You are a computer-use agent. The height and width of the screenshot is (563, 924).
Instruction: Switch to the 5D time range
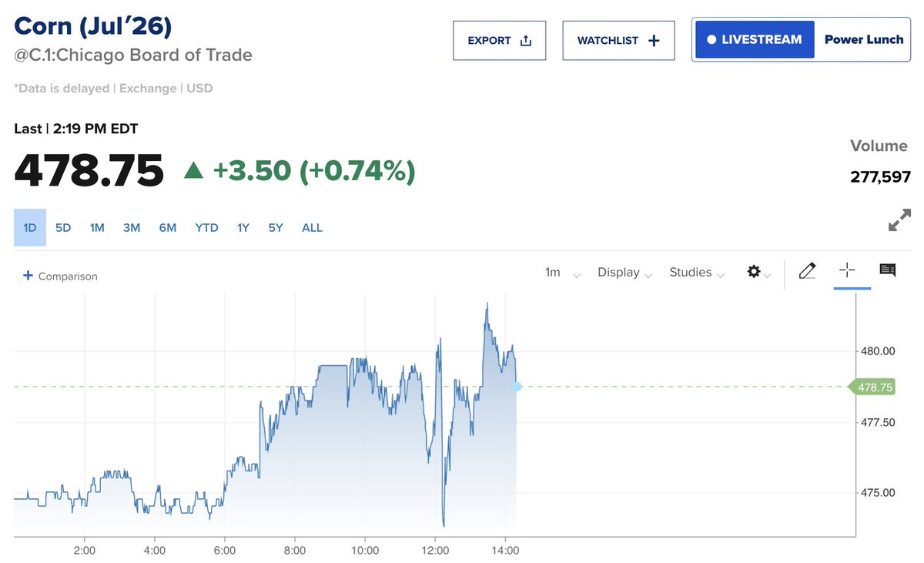click(x=63, y=228)
